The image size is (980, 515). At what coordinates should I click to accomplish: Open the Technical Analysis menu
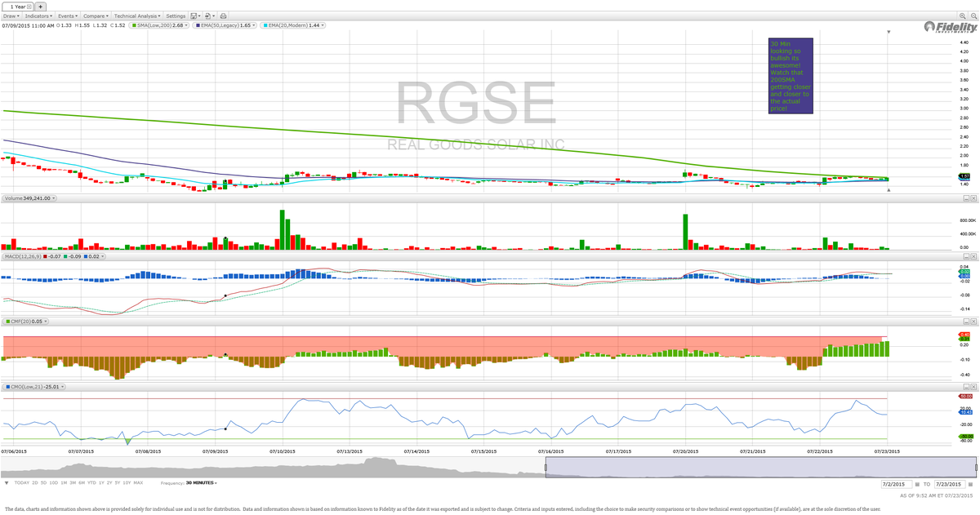pyautogui.click(x=137, y=16)
